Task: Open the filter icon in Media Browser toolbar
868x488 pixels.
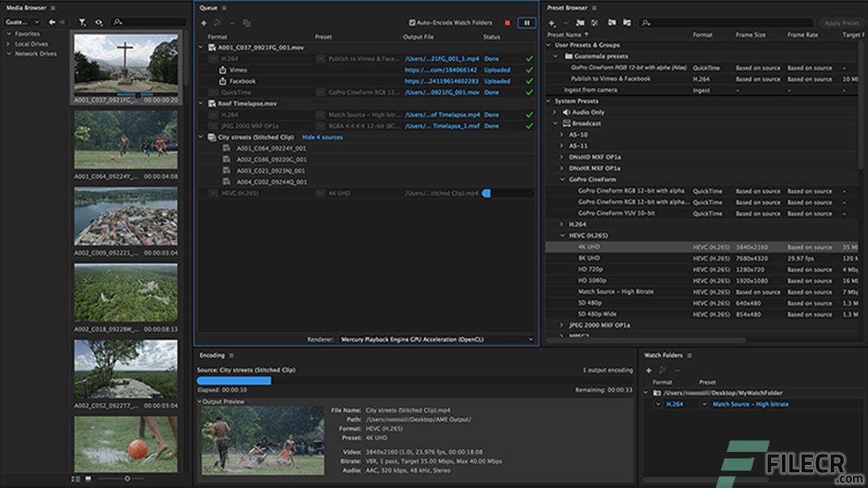Action: point(81,22)
